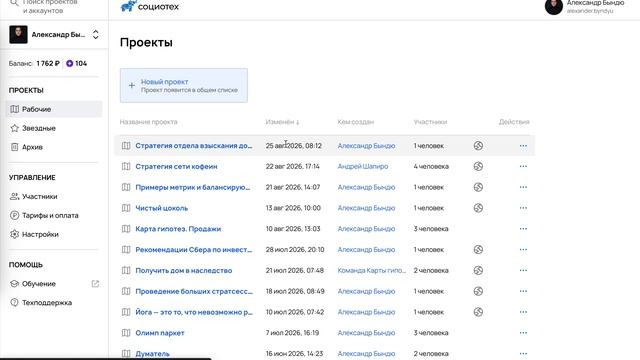Click the purple coin balance icon
This screenshot has height=360, width=640.
click(x=69, y=63)
